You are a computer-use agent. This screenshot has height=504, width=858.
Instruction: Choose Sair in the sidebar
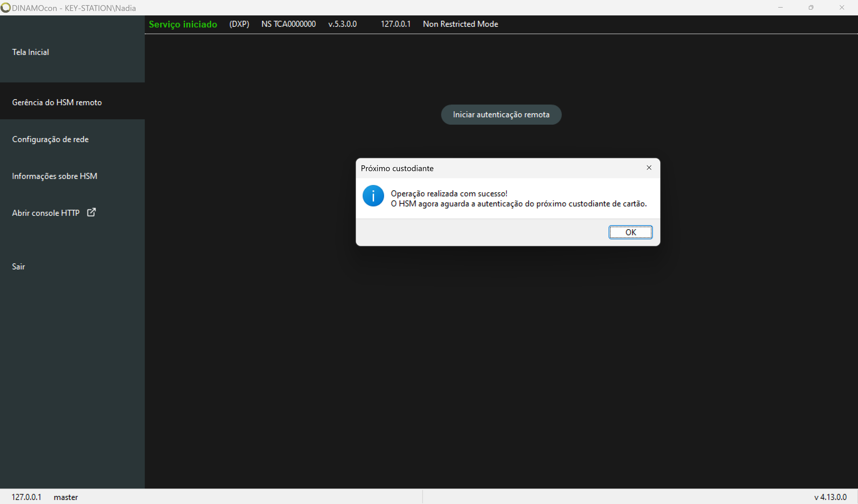(18, 267)
